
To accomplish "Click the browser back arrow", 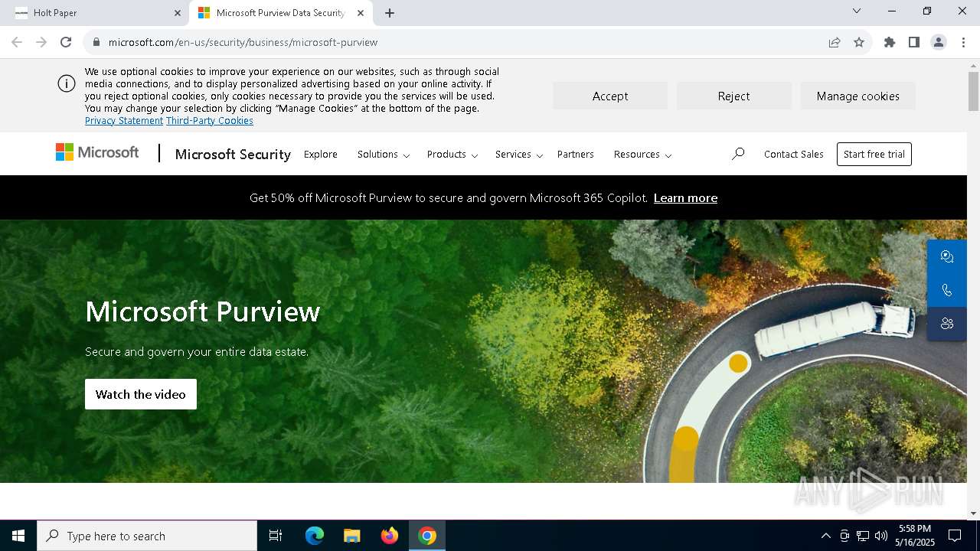I will [17, 42].
